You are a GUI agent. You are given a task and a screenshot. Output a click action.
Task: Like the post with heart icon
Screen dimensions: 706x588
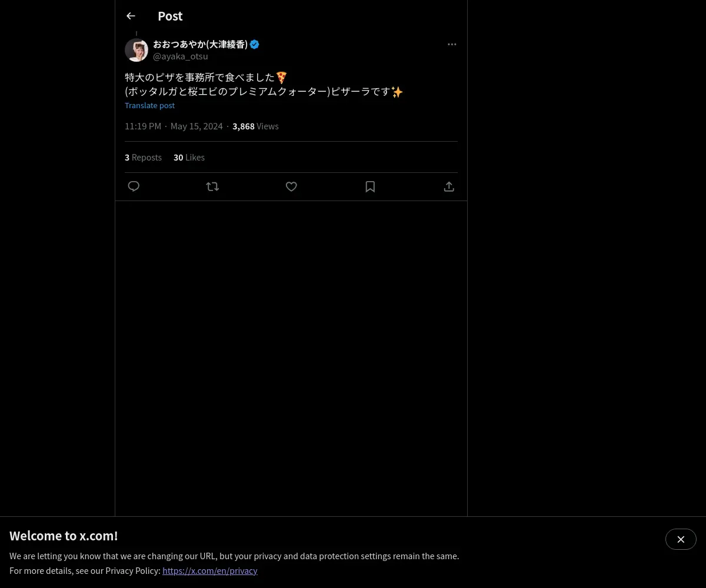tap(291, 186)
